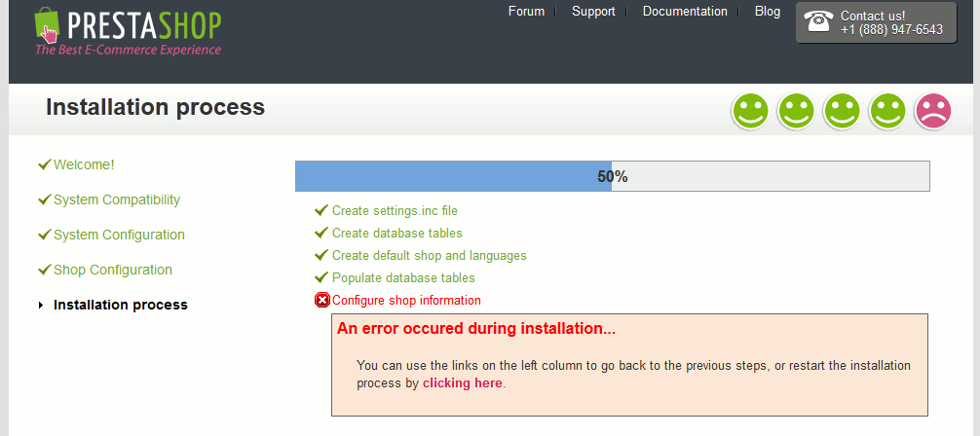Click the Create settings.inc file text
980x436 pixels.
coord(395,211)
